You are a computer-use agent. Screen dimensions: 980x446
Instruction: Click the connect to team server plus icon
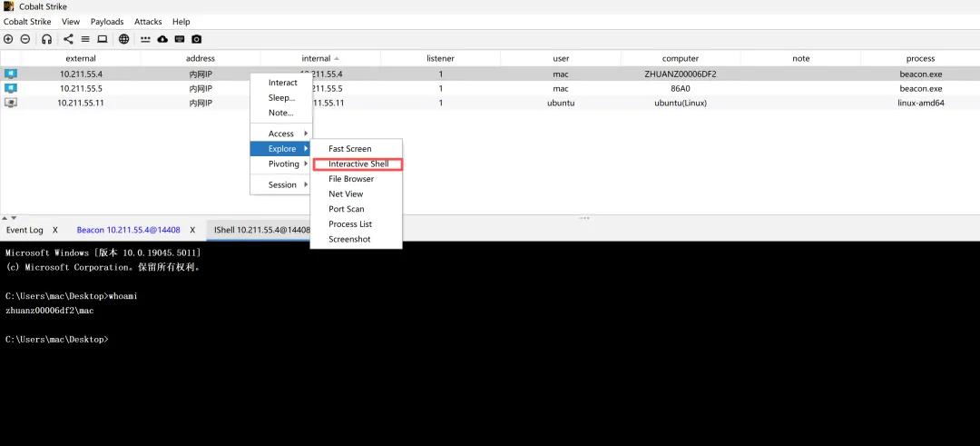pos(8,39)
